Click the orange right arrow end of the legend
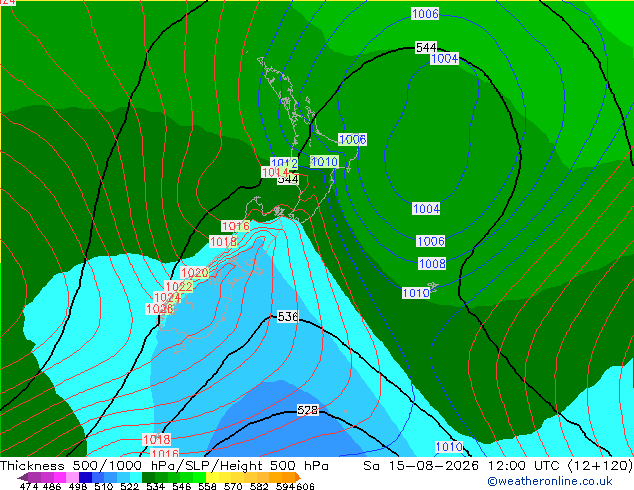This screenshot has height=490, width=634. 298,477
